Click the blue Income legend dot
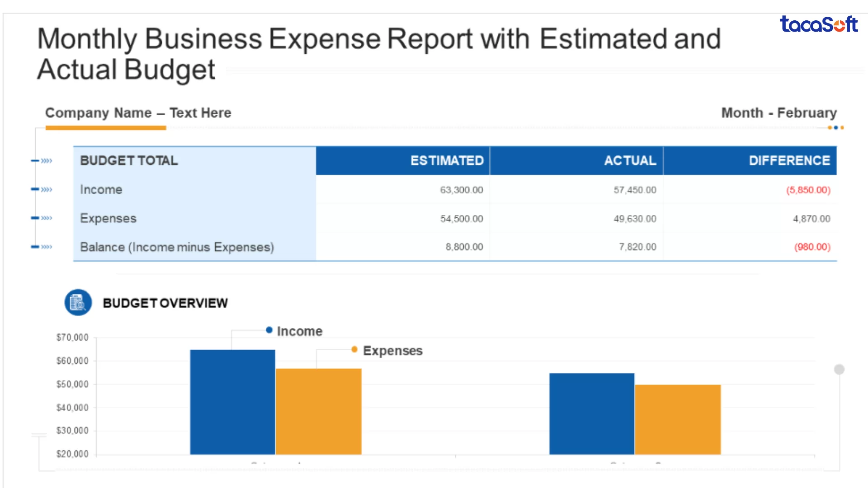Image resolution: width=868 pixels, height=488 pixels. pos(269,330)
